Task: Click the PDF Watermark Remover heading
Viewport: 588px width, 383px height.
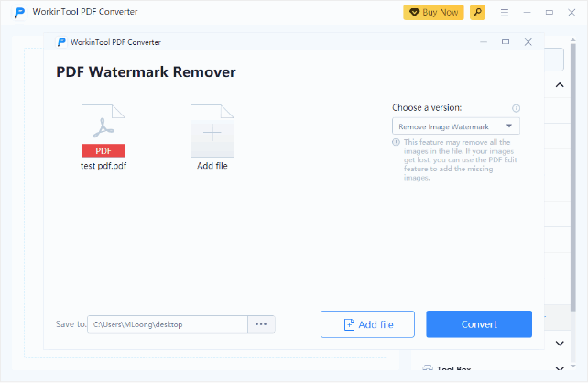Action: pos(146,72)
